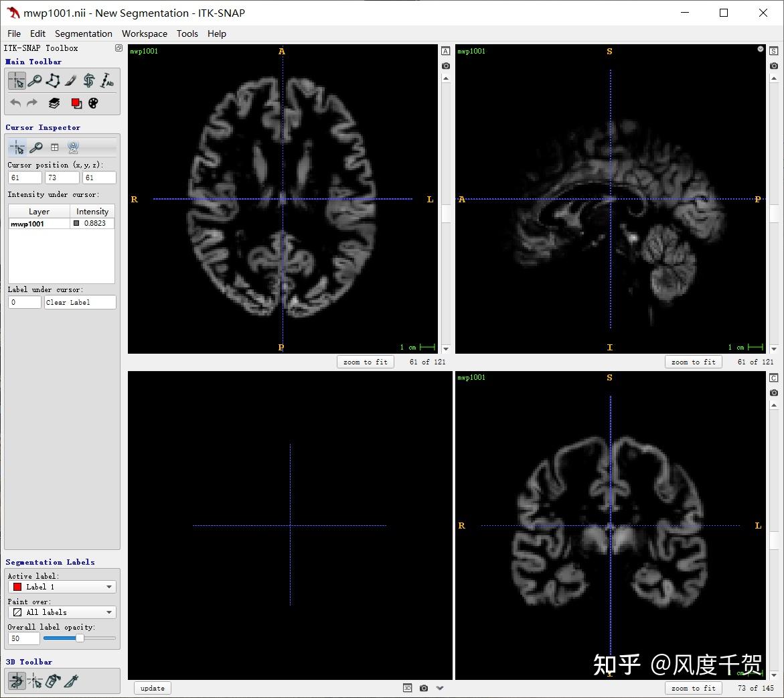This screenshot has width=784, height=698.
Task: Open the Active label dropdown
Action: coord(62,587)
